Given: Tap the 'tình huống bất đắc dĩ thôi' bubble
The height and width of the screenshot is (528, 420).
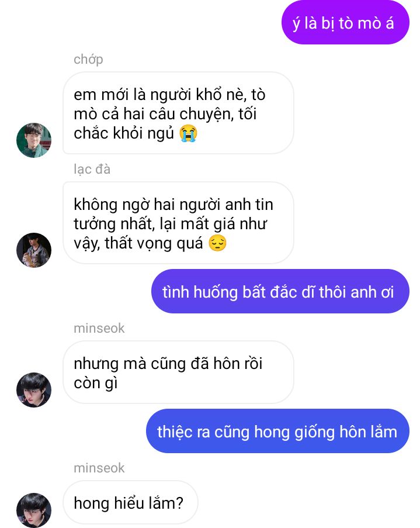Looking at the screenshot, I should (280, 291).
